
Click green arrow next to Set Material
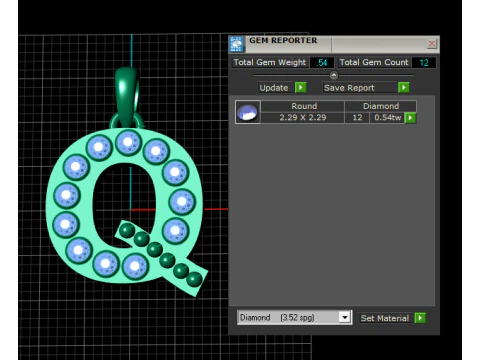[x=420, y=318]
